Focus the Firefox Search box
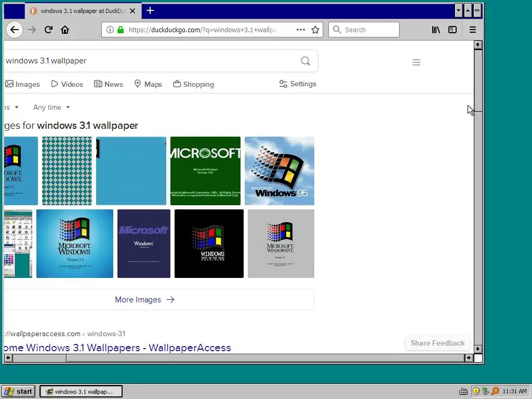 point(364,30)
